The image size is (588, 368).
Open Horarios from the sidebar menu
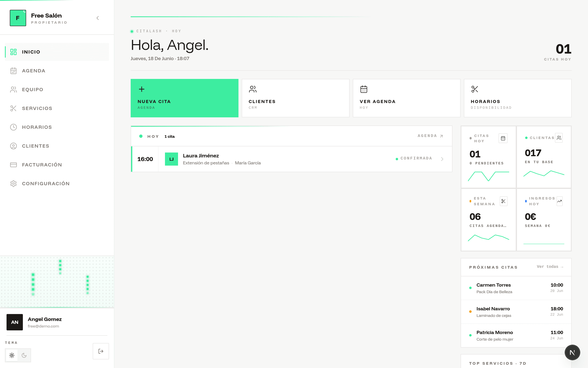tap(57, 127)
